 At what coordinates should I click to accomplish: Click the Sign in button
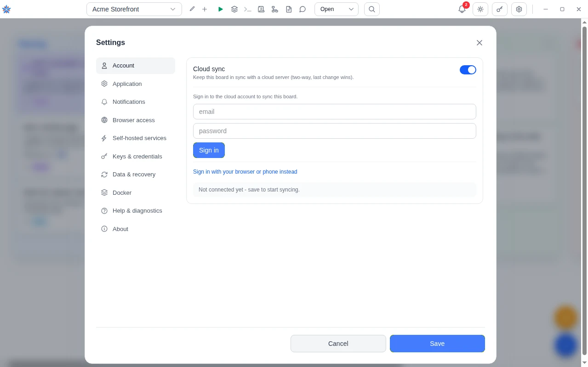pos(209,150)
